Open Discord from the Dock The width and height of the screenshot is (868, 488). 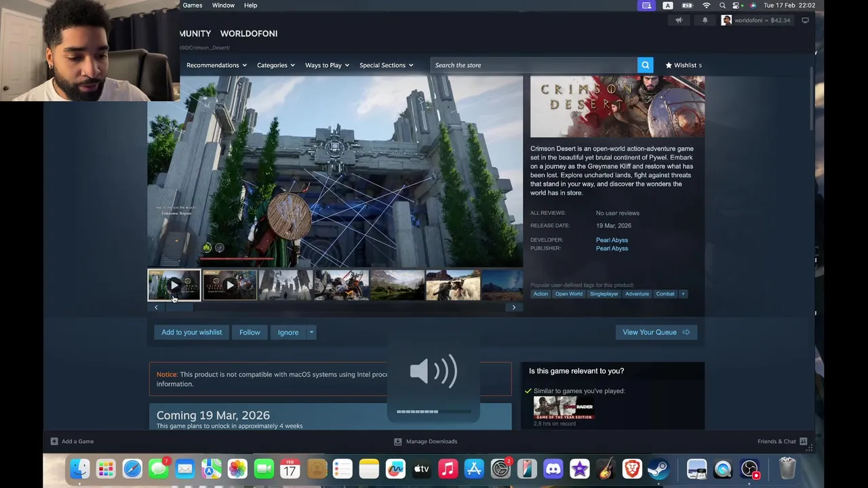click(553, 468)
